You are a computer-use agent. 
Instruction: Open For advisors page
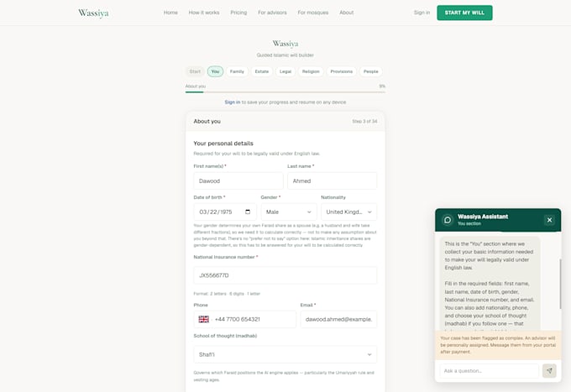click(272, 13)
